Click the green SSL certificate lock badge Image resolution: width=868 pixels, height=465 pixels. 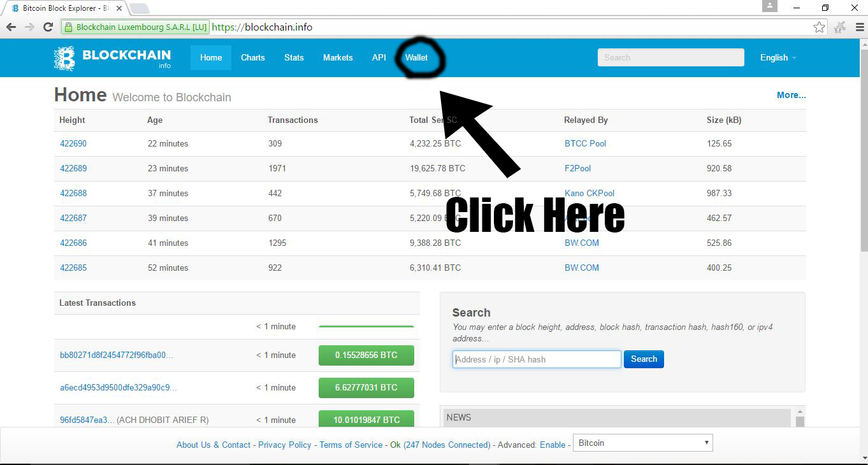(135, 27)
